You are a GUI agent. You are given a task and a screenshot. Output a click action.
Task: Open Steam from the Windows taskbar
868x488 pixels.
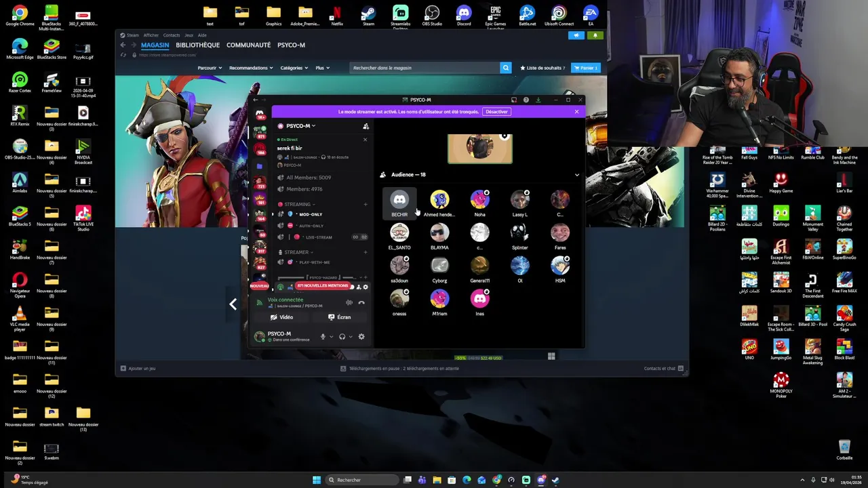[555, 480]
